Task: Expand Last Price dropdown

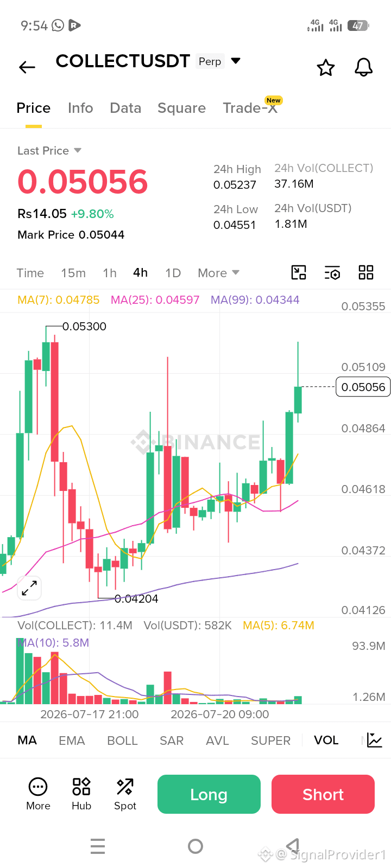Action: 78,150
